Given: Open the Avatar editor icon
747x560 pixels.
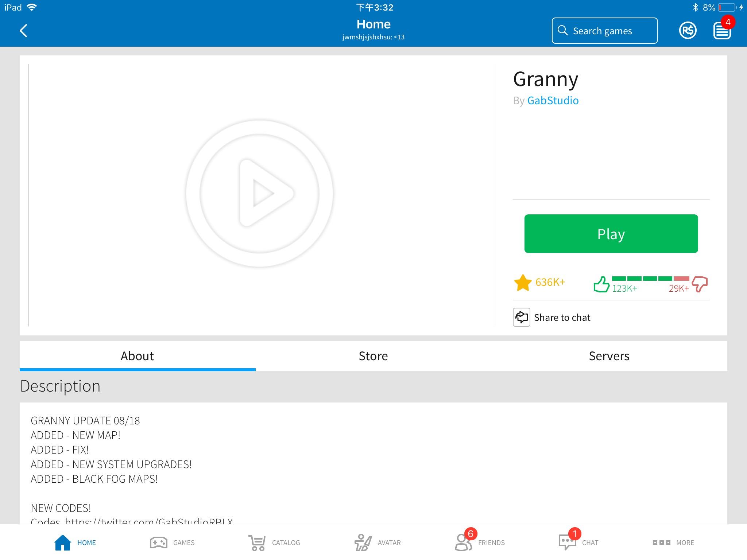Looking at the screenshot, I should click(363, 542).
